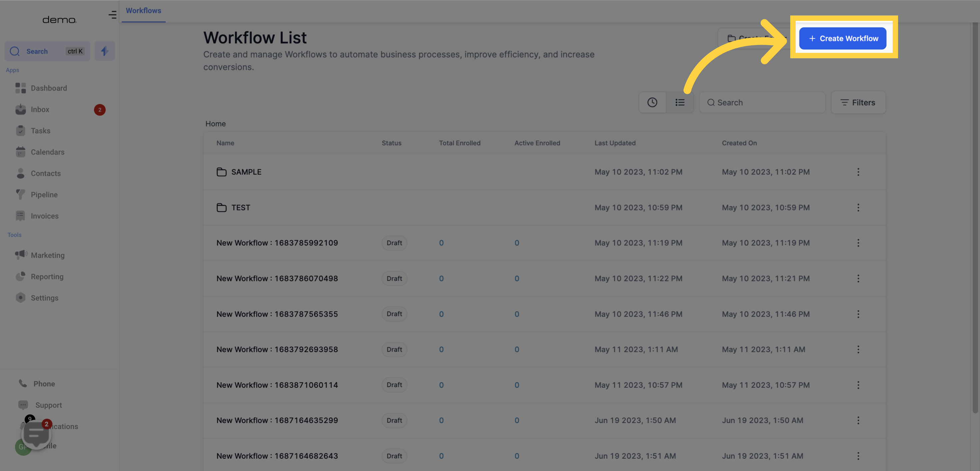
Task: Open the sidebar Search ctrl K box
Action: tap(47, 51)
